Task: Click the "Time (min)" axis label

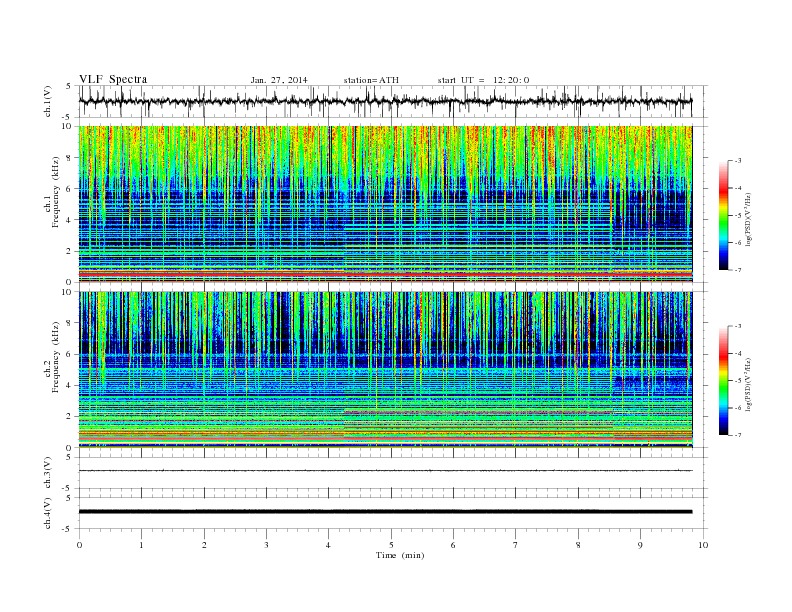Action: [400, 555]
